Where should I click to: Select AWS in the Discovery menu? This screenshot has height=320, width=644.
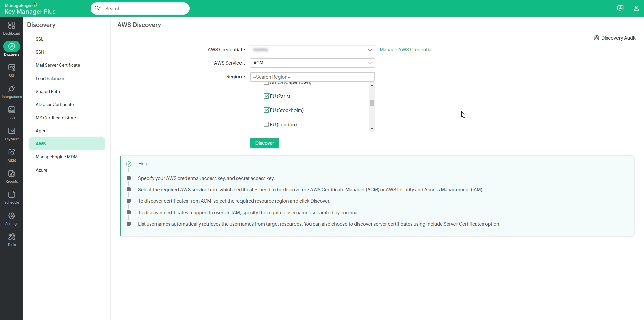(x=67, y=144)
